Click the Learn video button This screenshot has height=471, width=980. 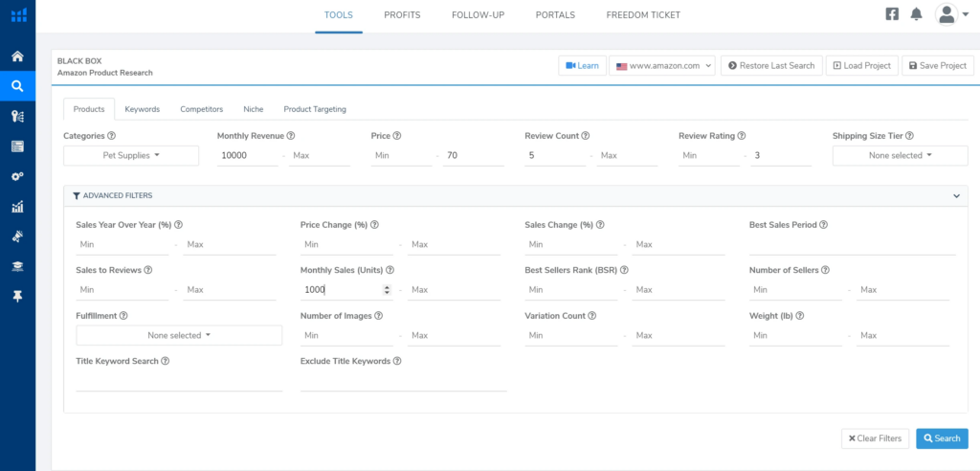point(583,66)
